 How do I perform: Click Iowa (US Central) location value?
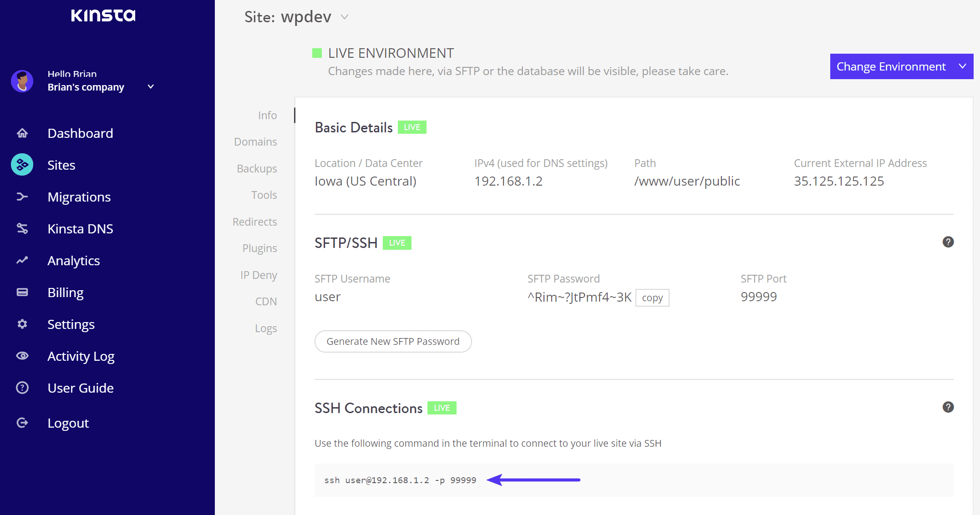coord(366,181)
